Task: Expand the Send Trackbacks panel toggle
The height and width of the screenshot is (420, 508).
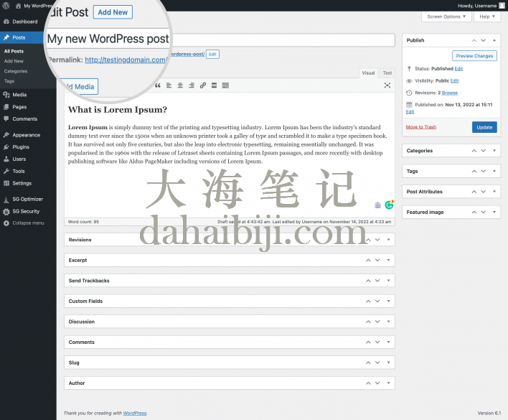Action: click(388, 281)
